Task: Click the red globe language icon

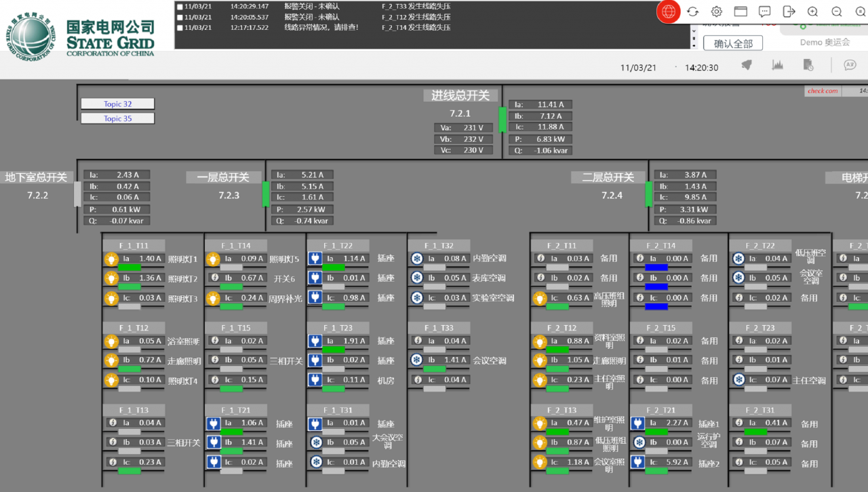Action: [668, 12]
